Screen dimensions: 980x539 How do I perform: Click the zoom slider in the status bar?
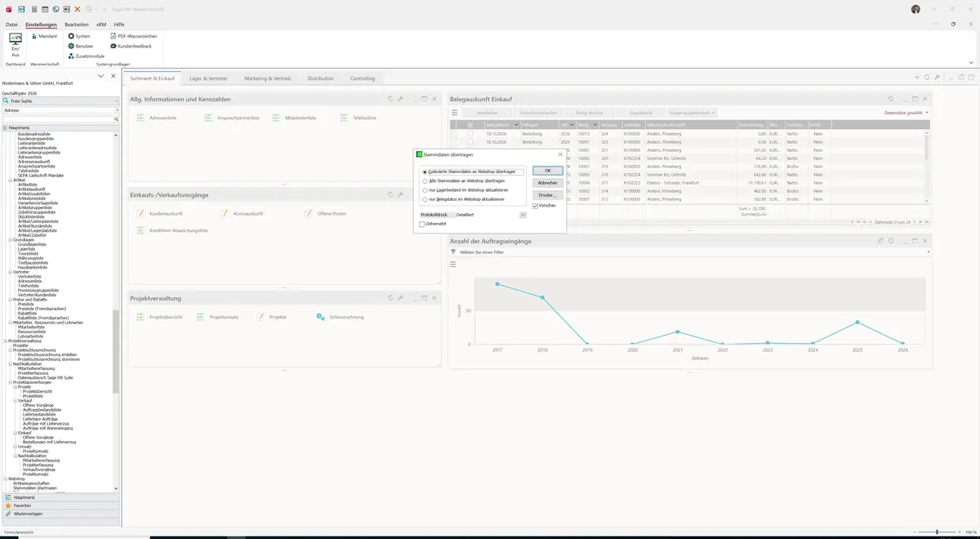tap(937, 532)
